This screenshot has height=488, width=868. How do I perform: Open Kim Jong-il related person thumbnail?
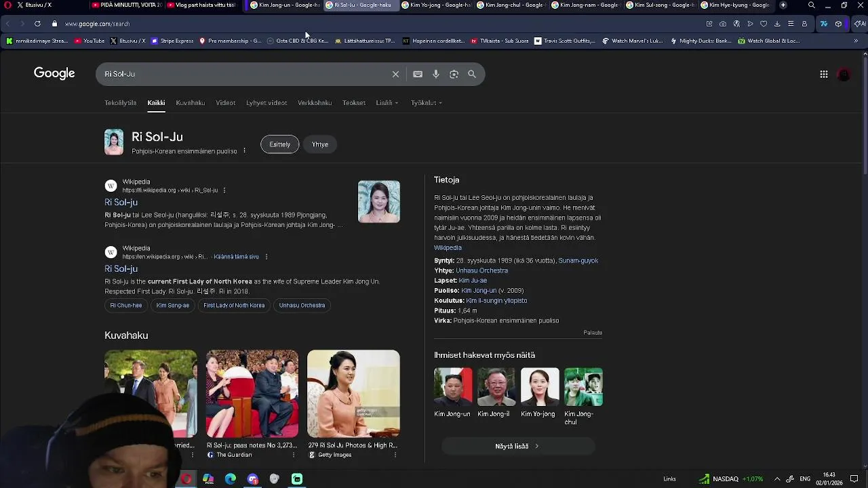pos(496,387)
